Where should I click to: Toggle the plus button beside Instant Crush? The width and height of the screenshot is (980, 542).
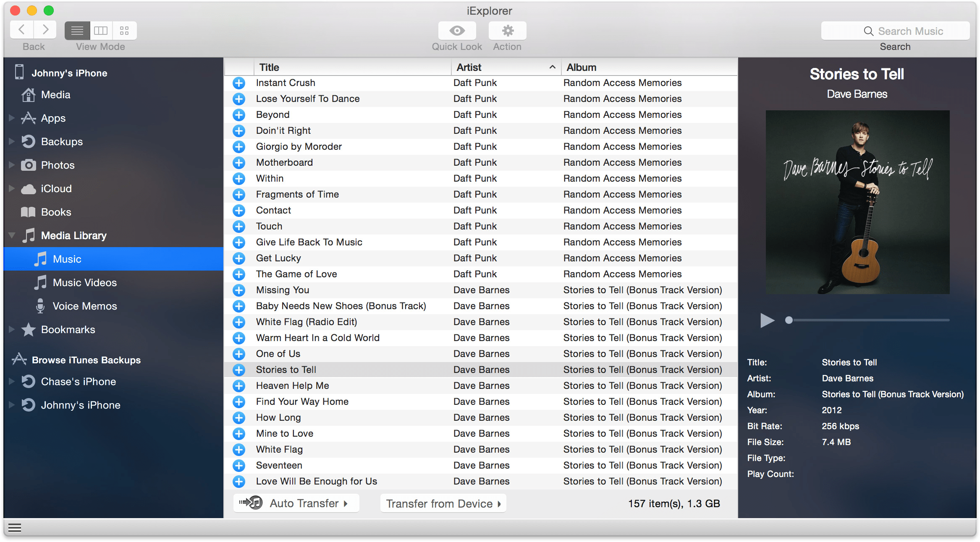click(238, 83)
